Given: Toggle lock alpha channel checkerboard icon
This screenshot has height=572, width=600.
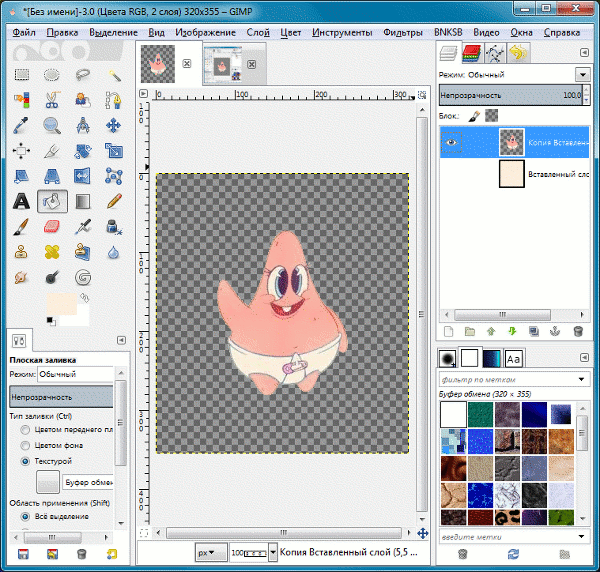Looking at the screenshot, I should tap(491, 116).
